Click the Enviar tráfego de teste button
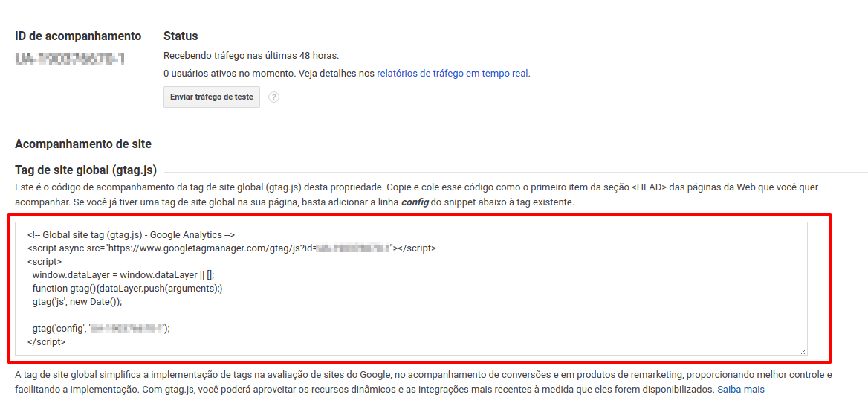This screenshot has width=868, height=415. pyautogui.click(x=212, y=97)
